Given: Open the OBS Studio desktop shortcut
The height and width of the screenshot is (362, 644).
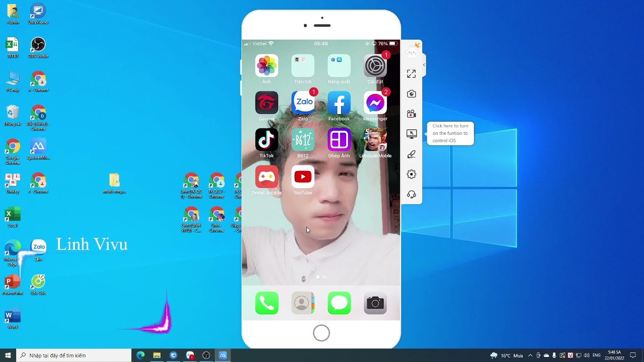Looking at the screenshot, I should point(38,48).
